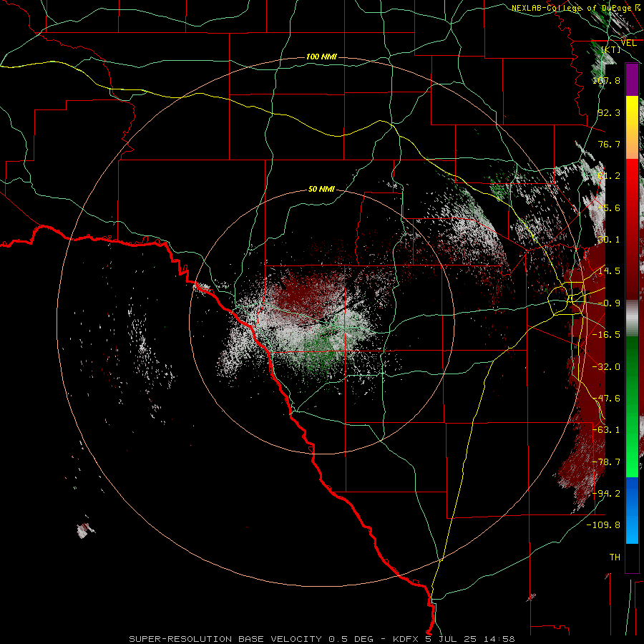Pick the gray near-zero segment of the color bar
The width and height of the screenshot is (644, 644).
(x=632, y=318)
